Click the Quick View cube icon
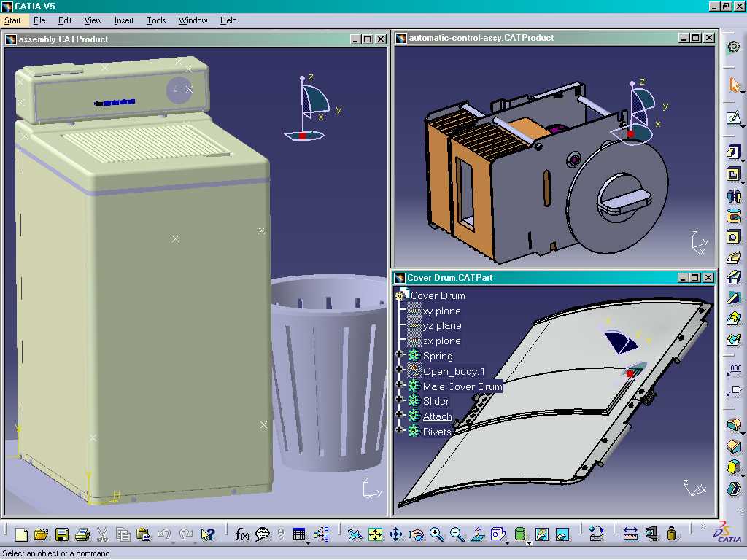Image resolution: width=747 pixels, height=560 pixels. coord(498,534)
